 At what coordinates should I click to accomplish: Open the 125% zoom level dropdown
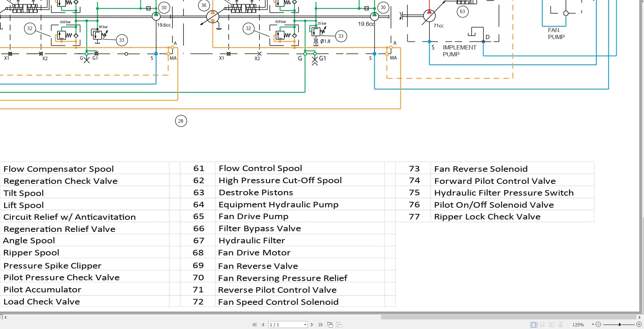pos(593,325)
